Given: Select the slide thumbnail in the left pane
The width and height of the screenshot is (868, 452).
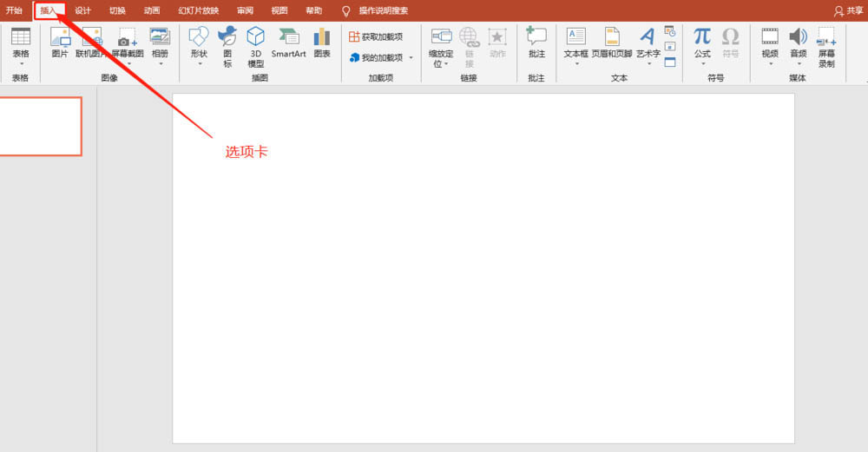Looking at the screenshot, I should tap(41, 126).
